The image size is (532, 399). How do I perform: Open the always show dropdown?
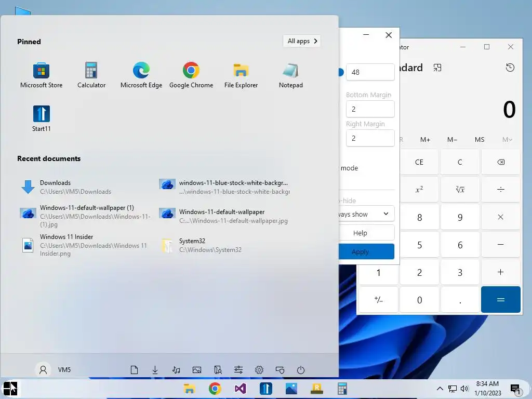(366, 214)
